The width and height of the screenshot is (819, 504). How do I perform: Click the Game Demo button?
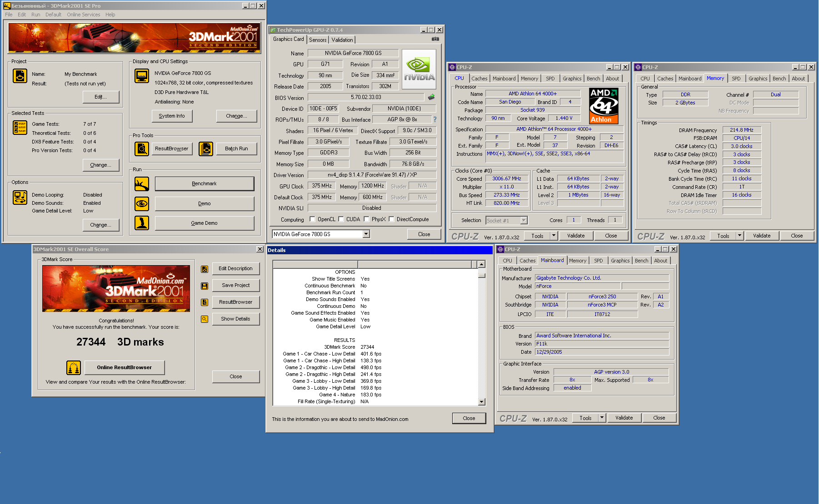coord(205,223)
